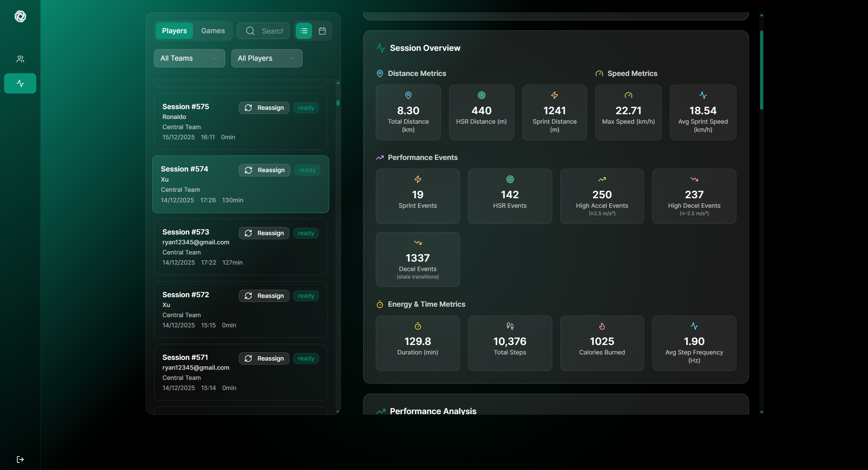The width and height of the screenshot is (868, 470).
Task: Click the ready badge on Session #571
Action: point(305,358)
